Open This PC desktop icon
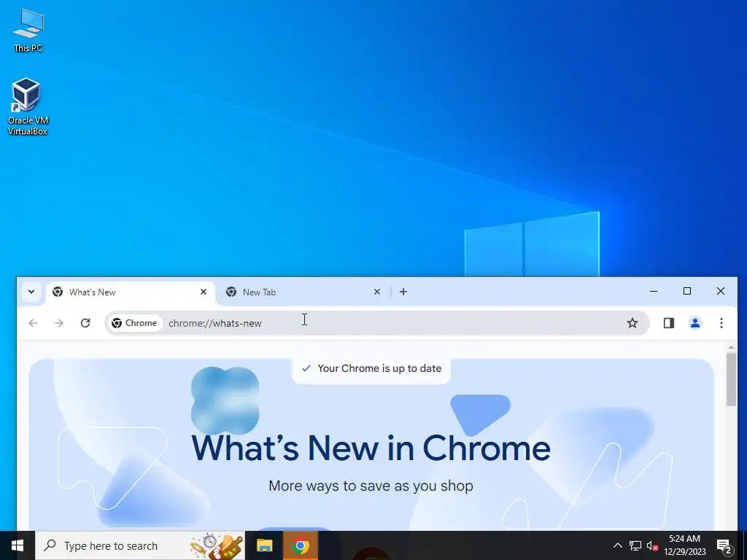Viewport: 747px width, 560px height. click(x=28, y=31)
